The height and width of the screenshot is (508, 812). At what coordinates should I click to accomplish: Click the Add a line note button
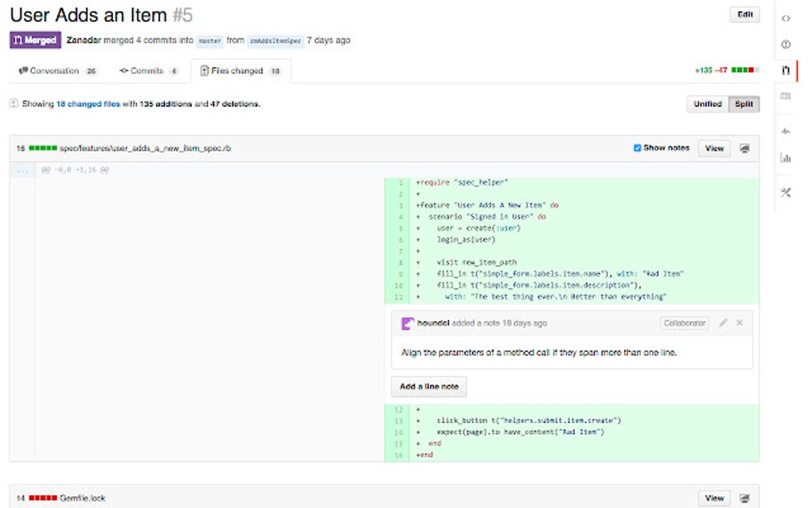[428, 387]
